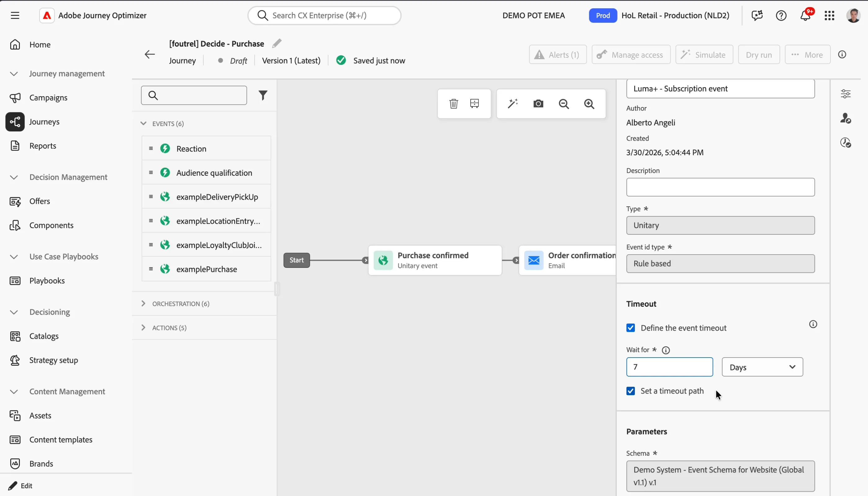Click the copy structure icon beside trash
This screenshot has width=868, height=496.
(475, 104)
